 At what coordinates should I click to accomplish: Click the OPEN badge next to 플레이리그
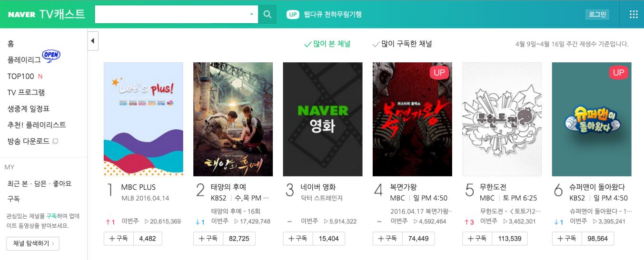coord(51,55)
